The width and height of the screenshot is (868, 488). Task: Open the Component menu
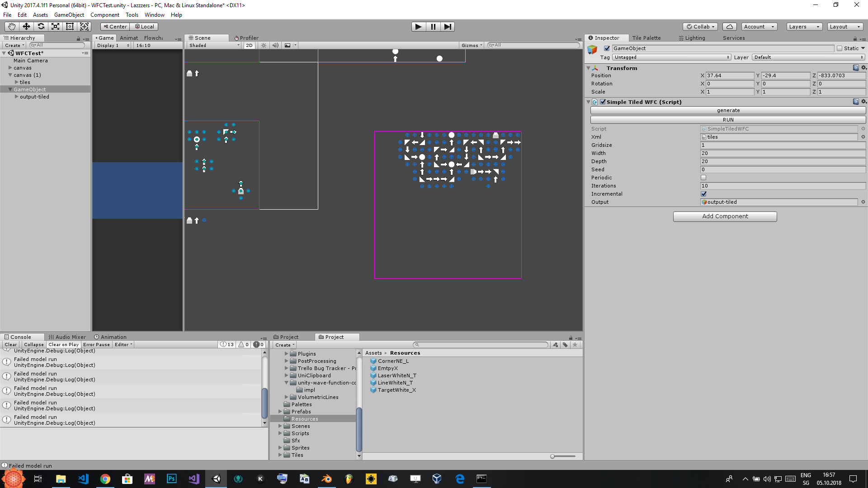pos(105,15)
